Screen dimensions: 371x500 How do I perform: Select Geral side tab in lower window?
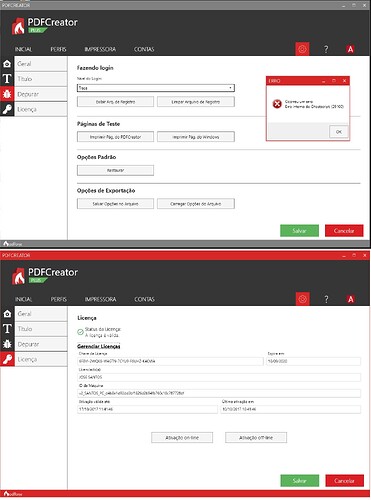(x=41, y=314)
